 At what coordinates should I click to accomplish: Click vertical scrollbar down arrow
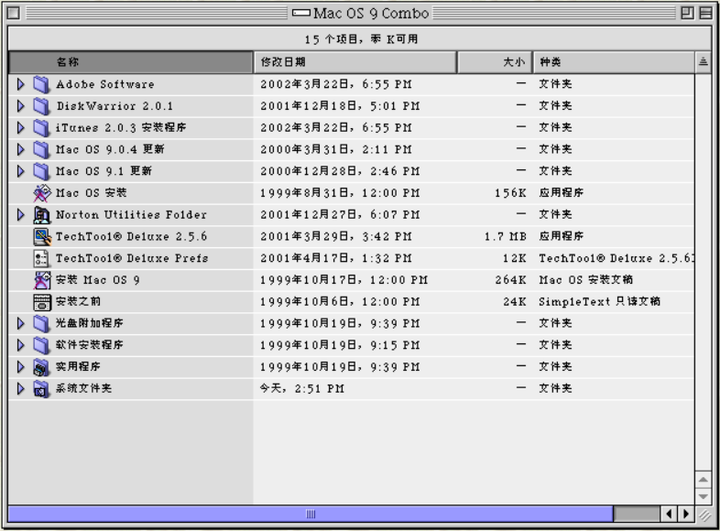703,497
